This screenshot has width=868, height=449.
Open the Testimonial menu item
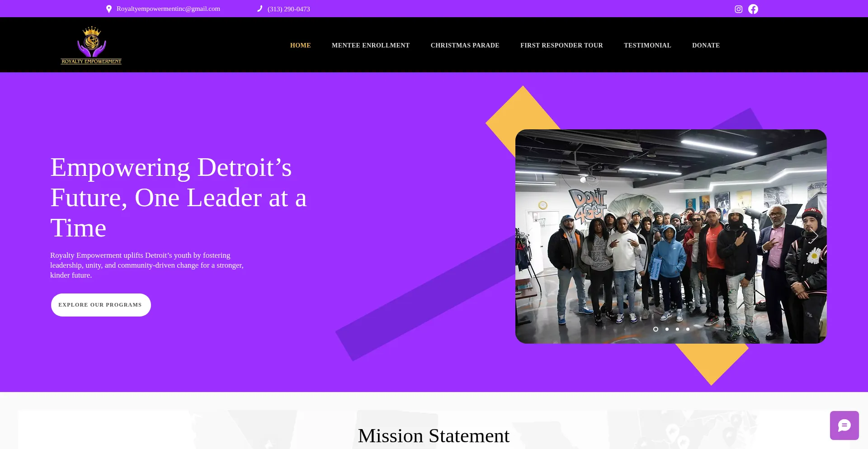(x=647, y=45)
